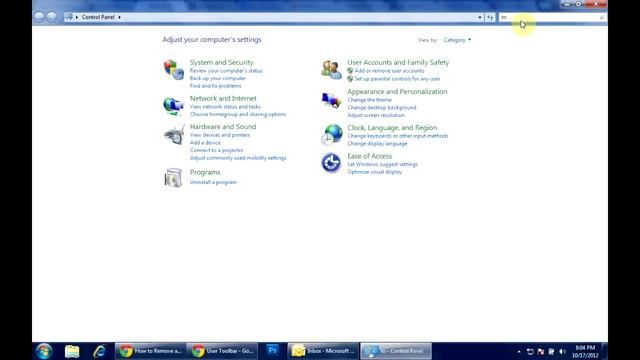Open Ease of Access heading
640x360 pixels.
369,156
